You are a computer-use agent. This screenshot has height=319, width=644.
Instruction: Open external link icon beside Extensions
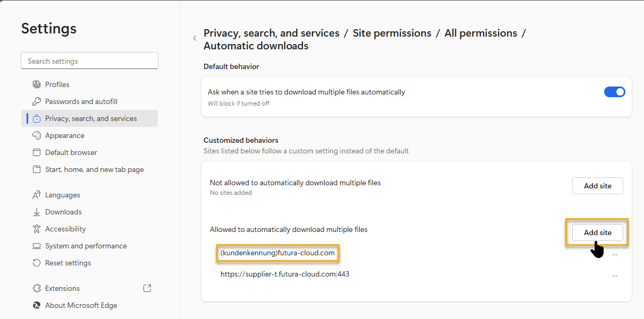point(147,288)
